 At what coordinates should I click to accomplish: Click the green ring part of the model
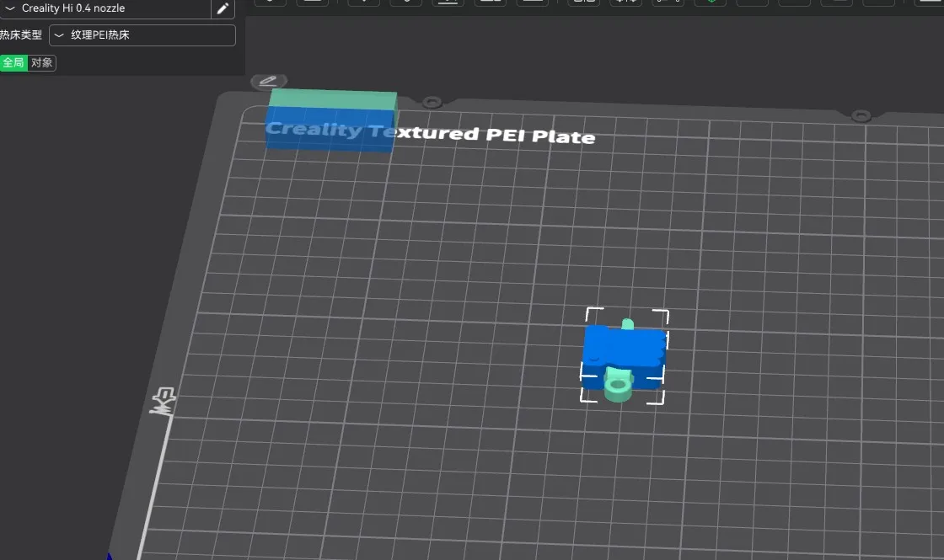point(618,386)
